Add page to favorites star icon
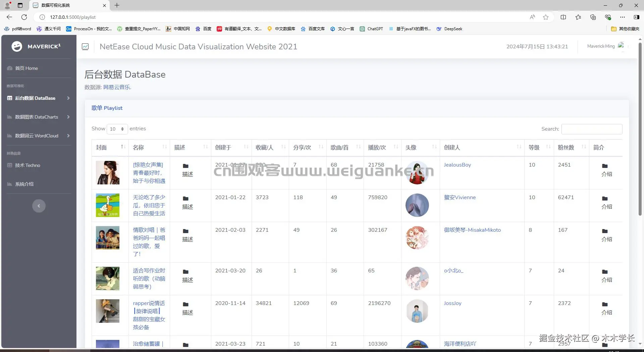This screenshot has height=352, width=644. tap(546, 17)
